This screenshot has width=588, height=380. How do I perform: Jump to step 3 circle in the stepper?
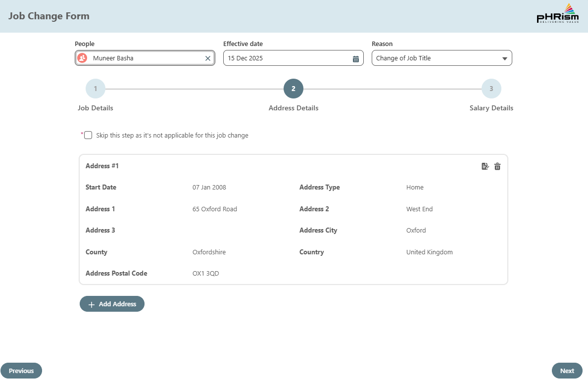[x=491, y=89]
